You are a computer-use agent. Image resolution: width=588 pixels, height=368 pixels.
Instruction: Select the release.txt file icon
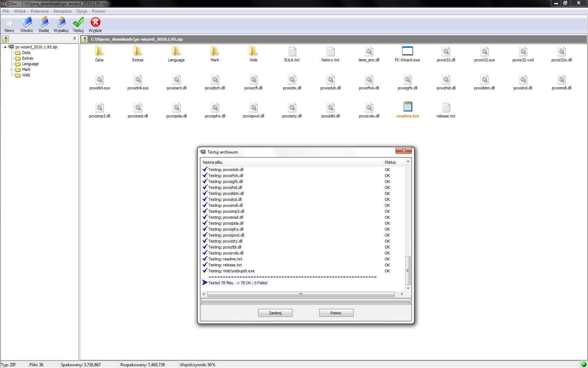446,107
